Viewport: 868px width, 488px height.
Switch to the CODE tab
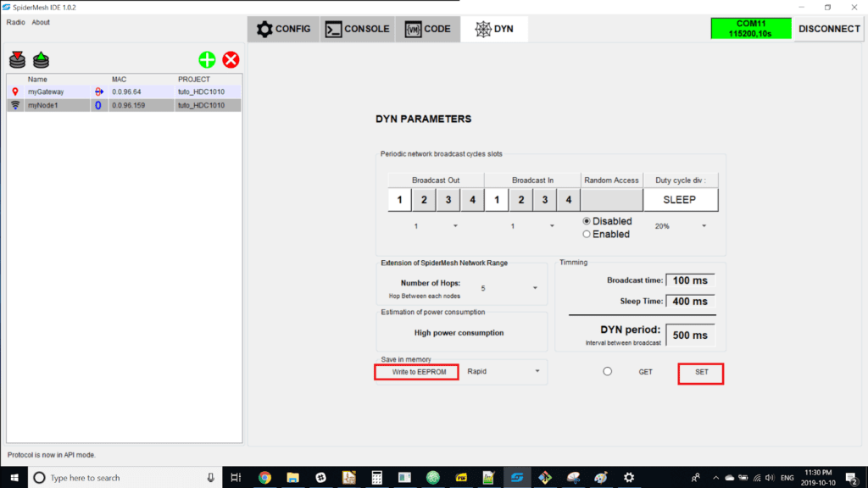(x=428, y=29)
